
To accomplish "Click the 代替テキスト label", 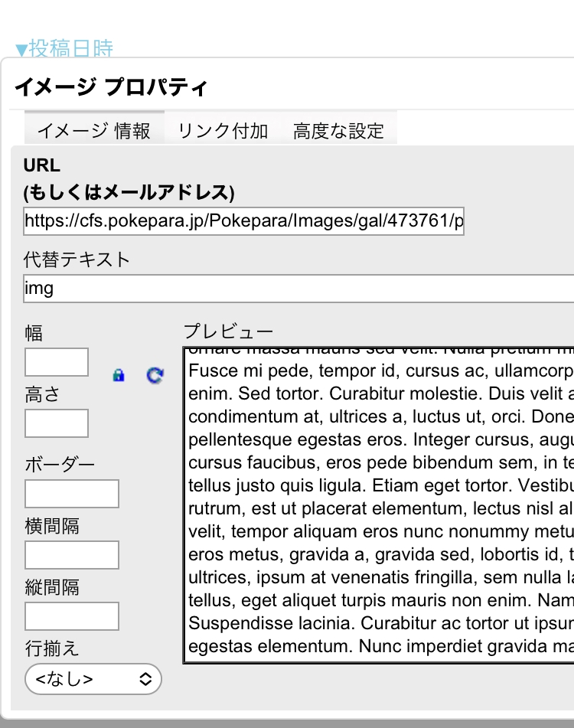I will click(77, 260).
